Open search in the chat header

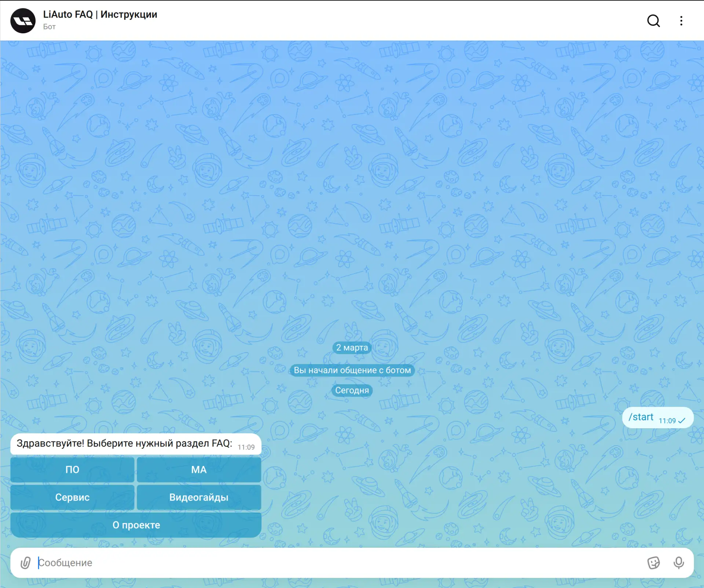tap(653, 21)
